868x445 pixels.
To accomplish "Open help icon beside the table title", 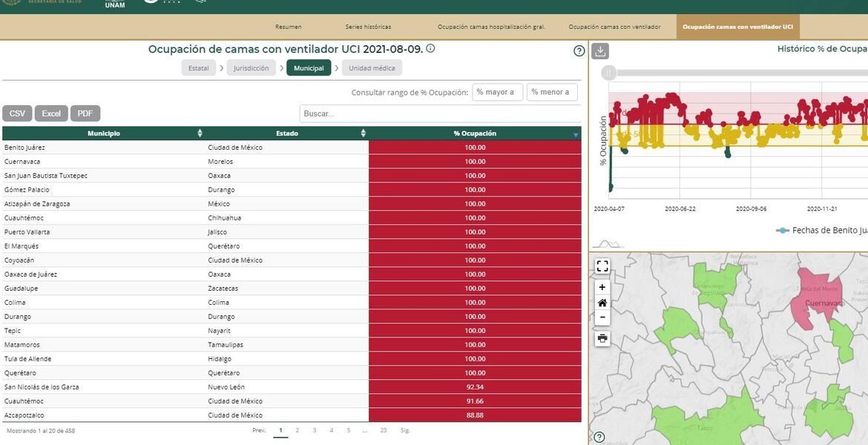I will tap(579, 51).
